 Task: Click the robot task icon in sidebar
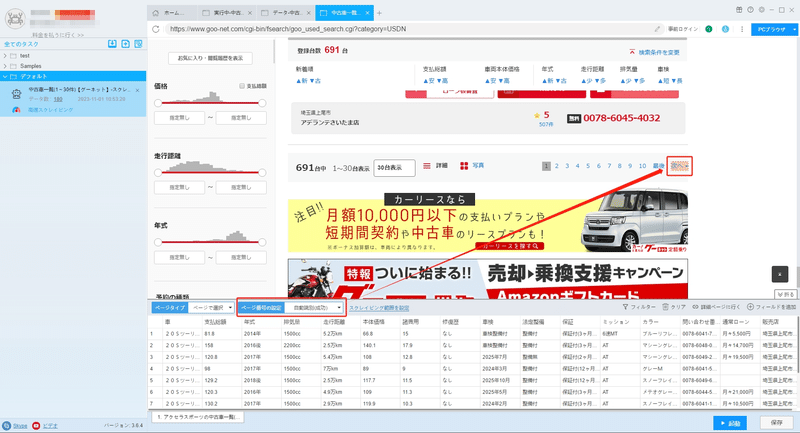click(16, 94)
